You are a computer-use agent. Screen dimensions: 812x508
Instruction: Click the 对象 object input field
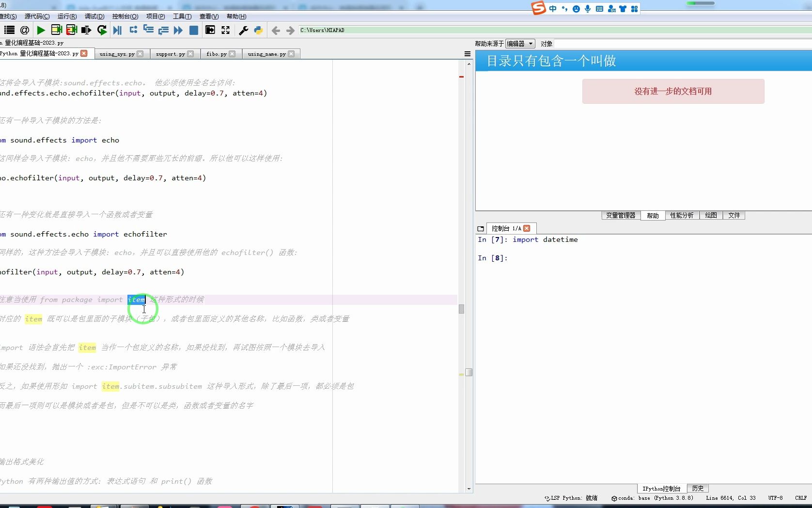pyautogui.click(x=683, y=44)
